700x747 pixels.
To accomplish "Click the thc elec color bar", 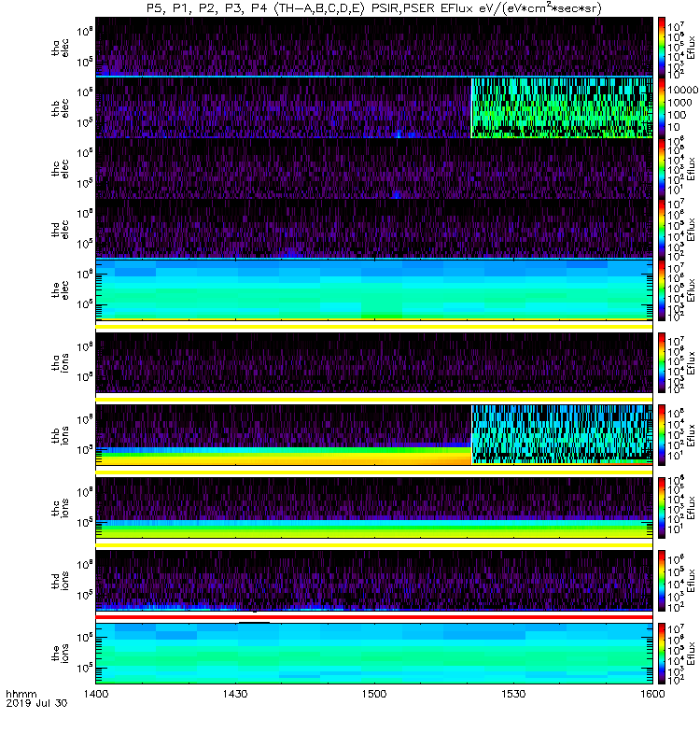I will pos(662,169).
